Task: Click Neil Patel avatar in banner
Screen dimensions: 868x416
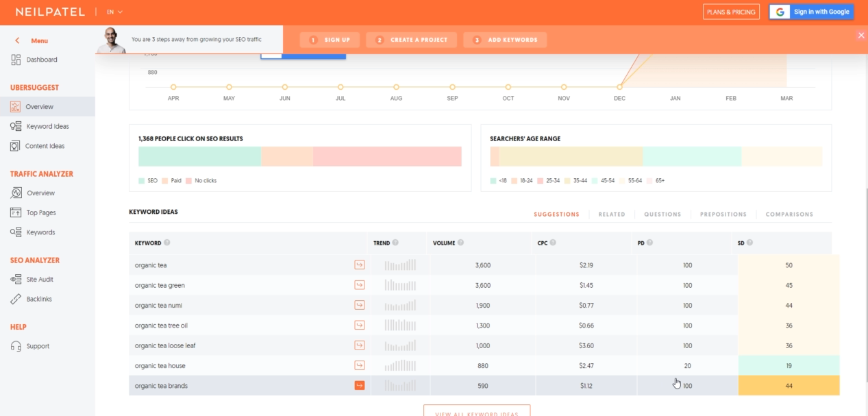Action: pyautogui.click(x=111, y=40)
